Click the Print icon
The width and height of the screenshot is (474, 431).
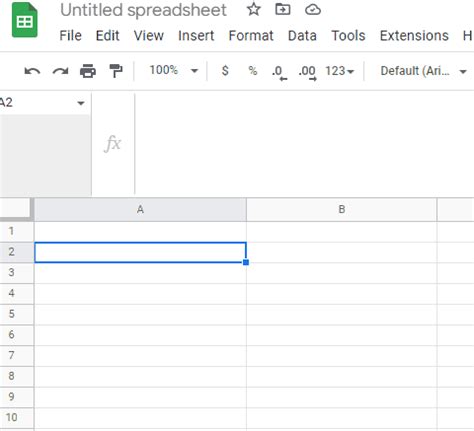pyautogui.click(x=88, y=71)
